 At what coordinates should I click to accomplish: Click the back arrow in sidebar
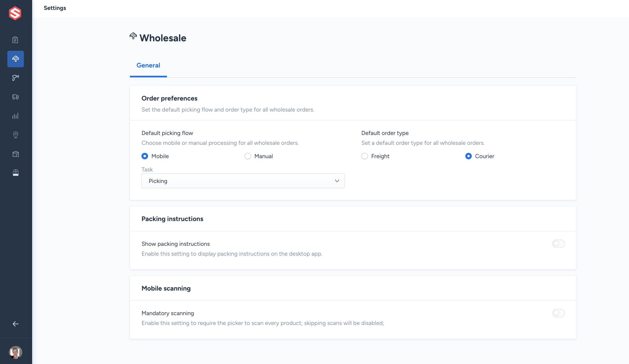coord(15,324)
